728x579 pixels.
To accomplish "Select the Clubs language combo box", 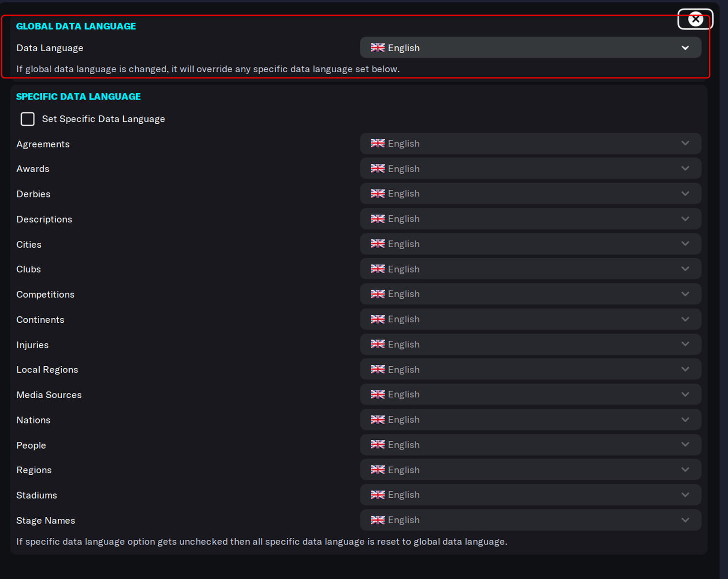I will [531, 269].
